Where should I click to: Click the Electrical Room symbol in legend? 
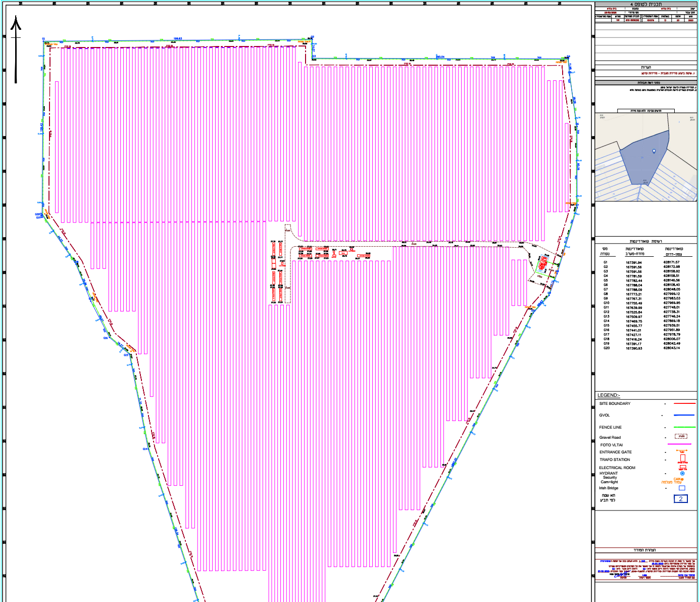682,468
